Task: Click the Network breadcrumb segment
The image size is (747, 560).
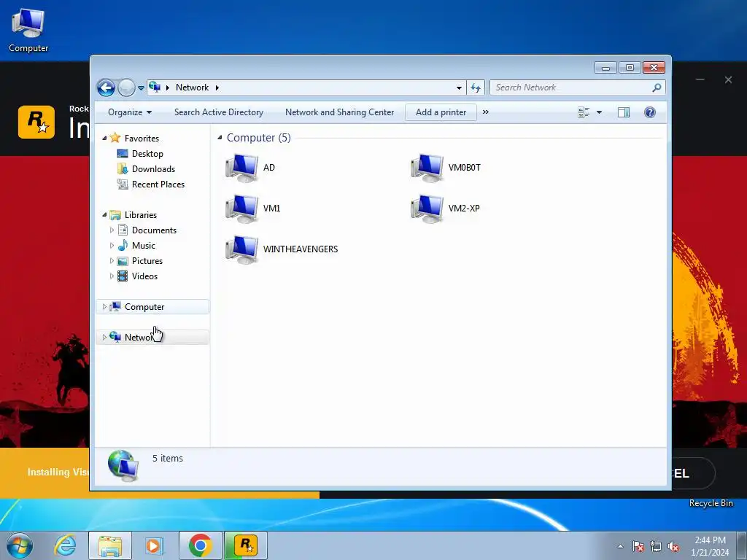Action: click(x=192, y=87)
